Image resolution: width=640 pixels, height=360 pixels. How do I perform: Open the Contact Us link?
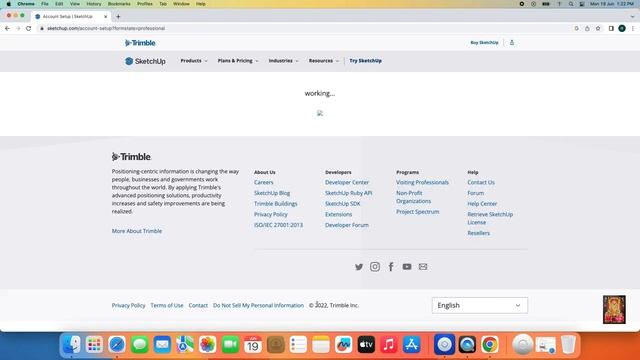[481, 182]
